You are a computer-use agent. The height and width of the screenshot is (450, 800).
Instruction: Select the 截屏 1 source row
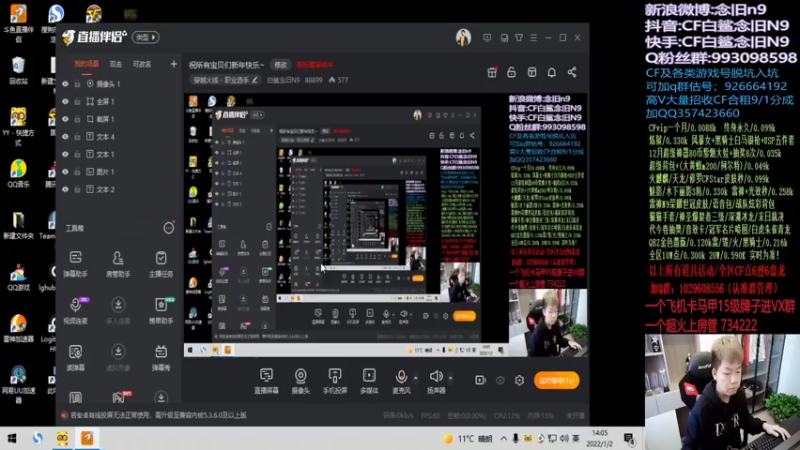pos(118,119)
